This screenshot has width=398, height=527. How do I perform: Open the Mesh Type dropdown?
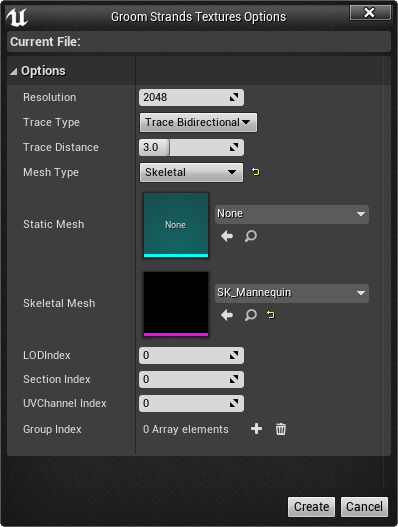tap(191, 172)
